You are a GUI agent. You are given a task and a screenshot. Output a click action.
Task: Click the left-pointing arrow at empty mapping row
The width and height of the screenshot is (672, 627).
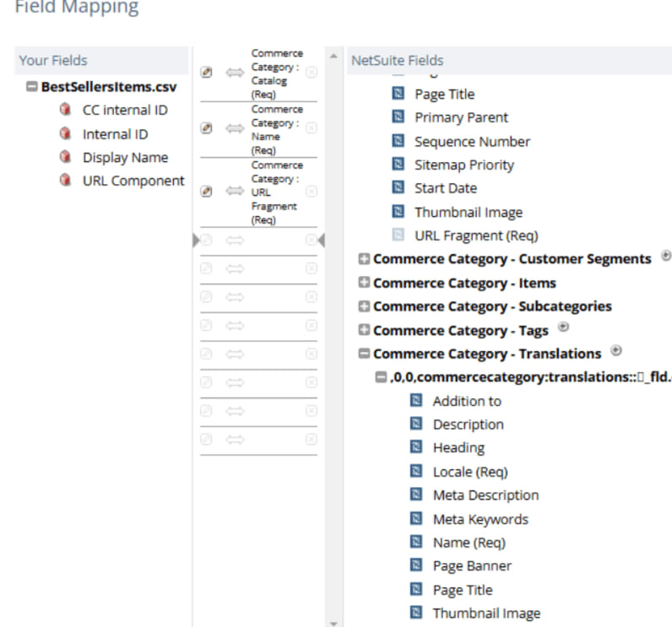[x=322, y=241]
